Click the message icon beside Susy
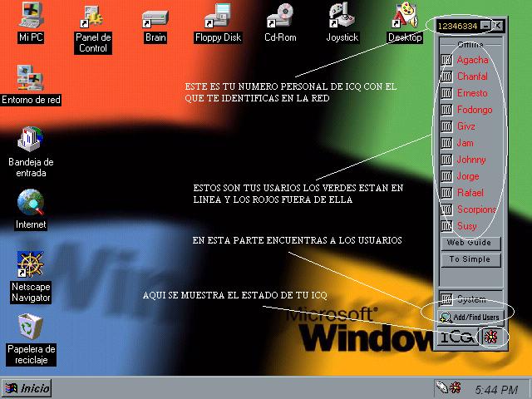532x399 pixels. (446, 226)
